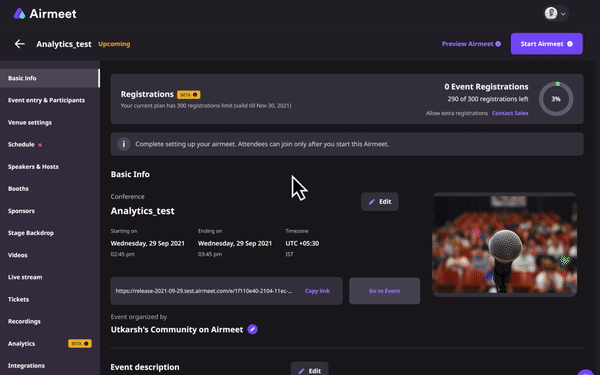Click the Airmeet logo icon

[19, 14]
